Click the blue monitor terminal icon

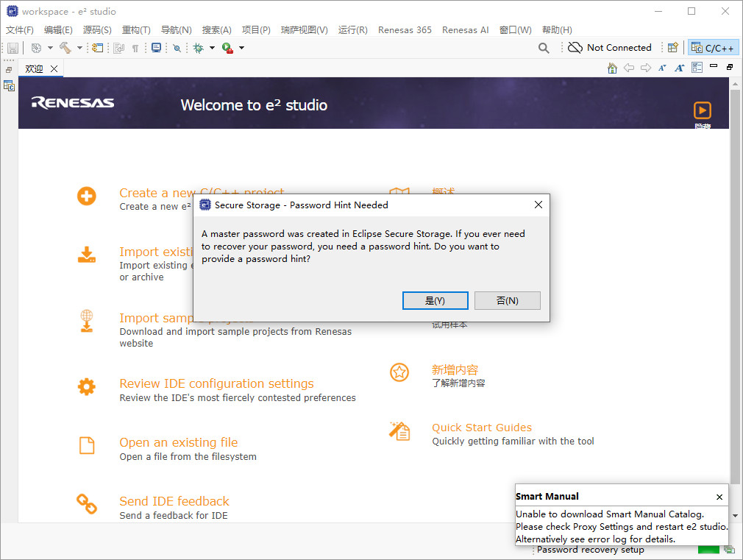click(x=156, y=48)
